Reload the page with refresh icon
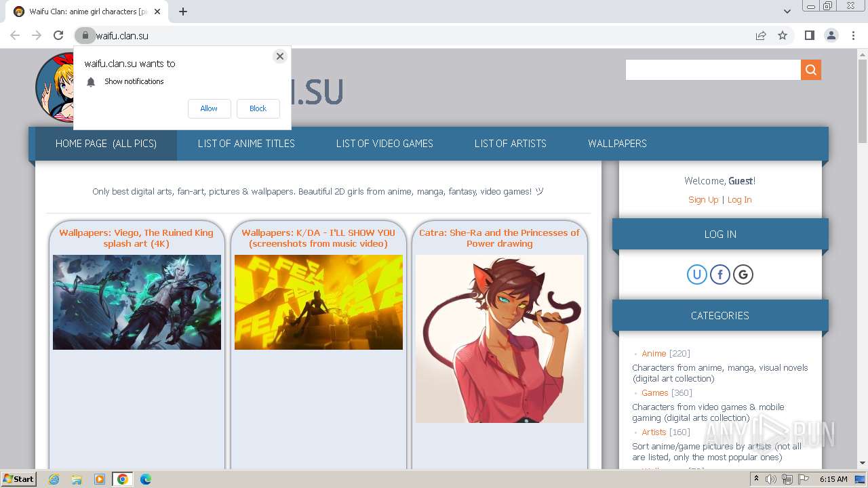Viewport: 868px width, 488px height. 58,35
